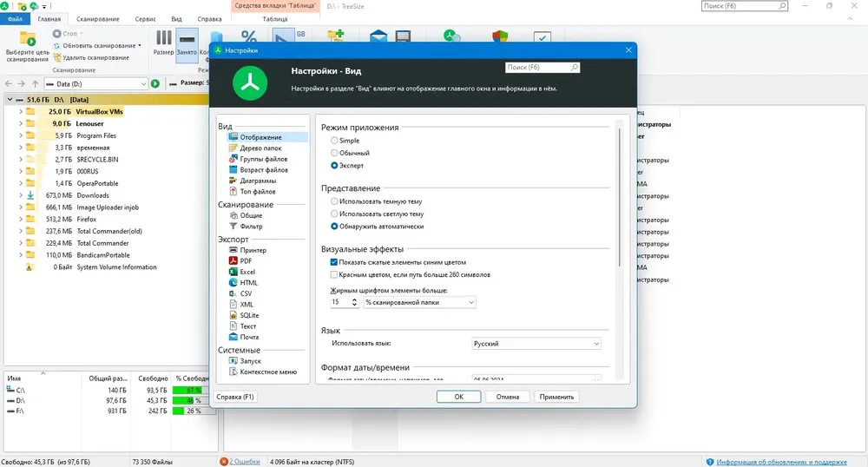Viewport: 868px width, 467px height.
Task: Open dropdown arrow beside Обновить сканирование
Action: coord(140,46)
